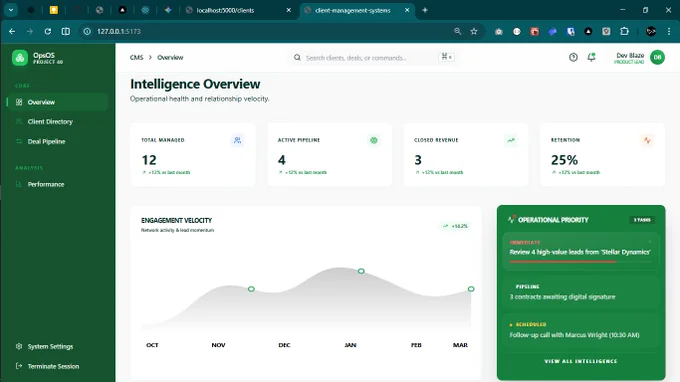Bookmark this page with the star icon
The image size is (680, 382).
pos(474,31)
